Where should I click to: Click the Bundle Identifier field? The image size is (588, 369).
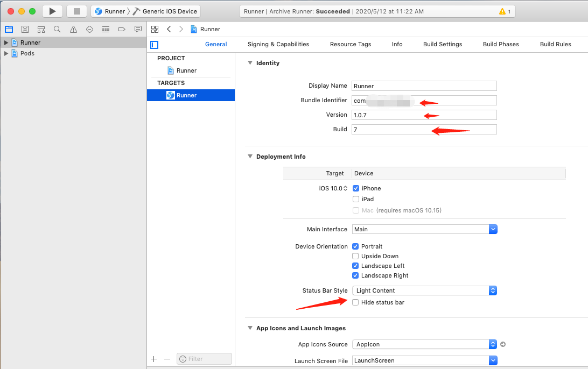[x=424, y=101]
